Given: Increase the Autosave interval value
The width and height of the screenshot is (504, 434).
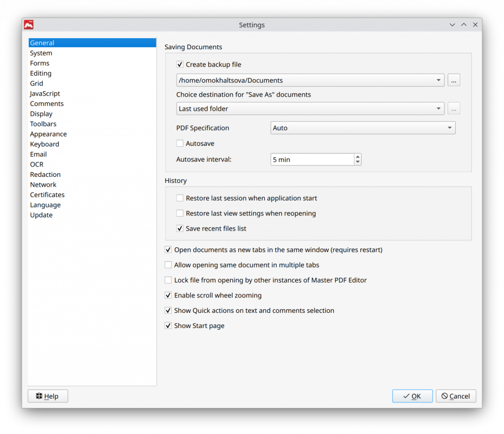Looking at the screenshot, I should pyautogui.click(x=358, y=157).
